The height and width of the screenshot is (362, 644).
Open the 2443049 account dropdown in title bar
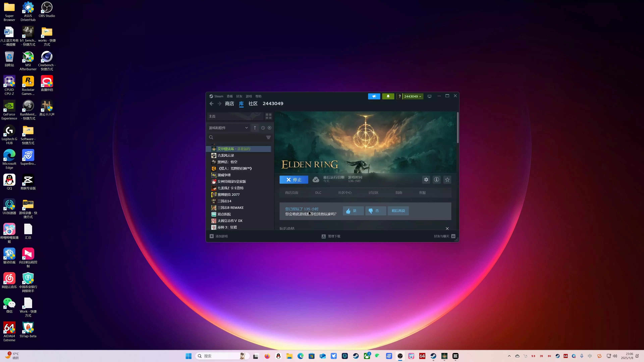pos(413,96)
